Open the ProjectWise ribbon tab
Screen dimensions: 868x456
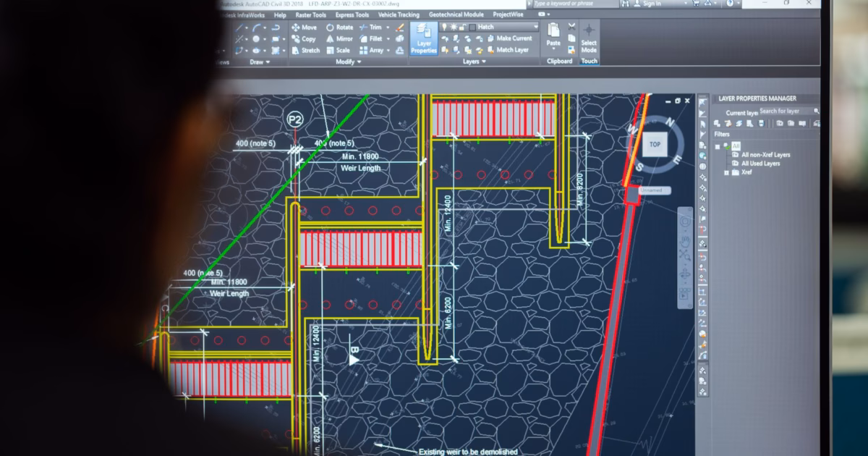point(509,14)
